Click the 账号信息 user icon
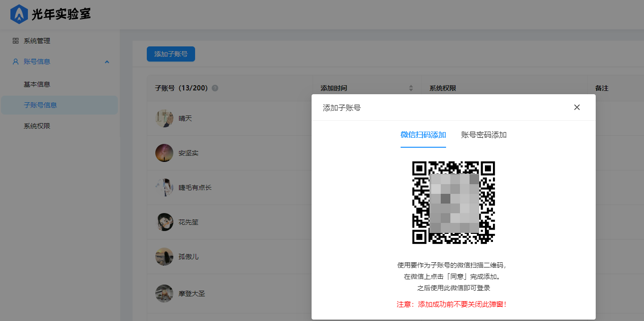Screen dimensions: 644x321 [x=16, y=62]
